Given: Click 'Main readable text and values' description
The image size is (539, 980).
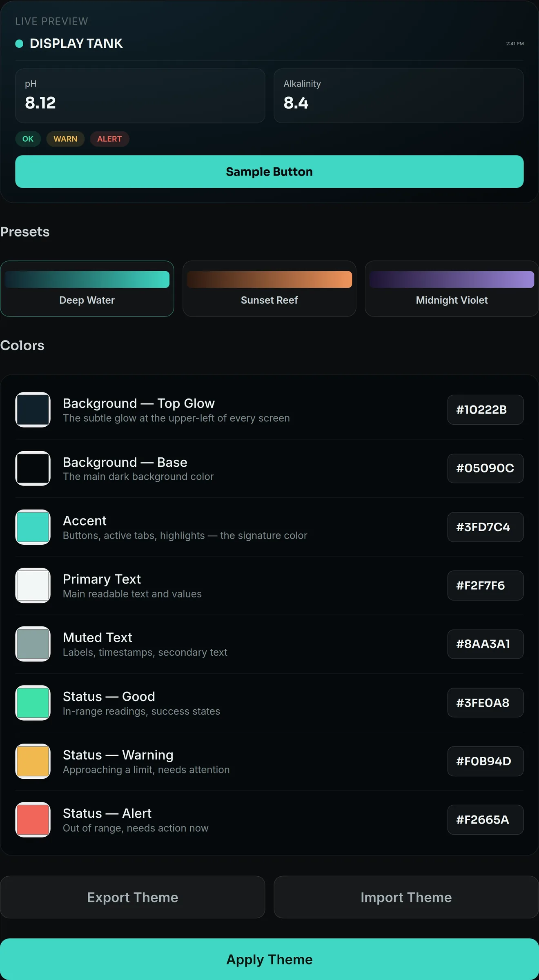Looking at the screenshot, I should (x=132, y=594).
